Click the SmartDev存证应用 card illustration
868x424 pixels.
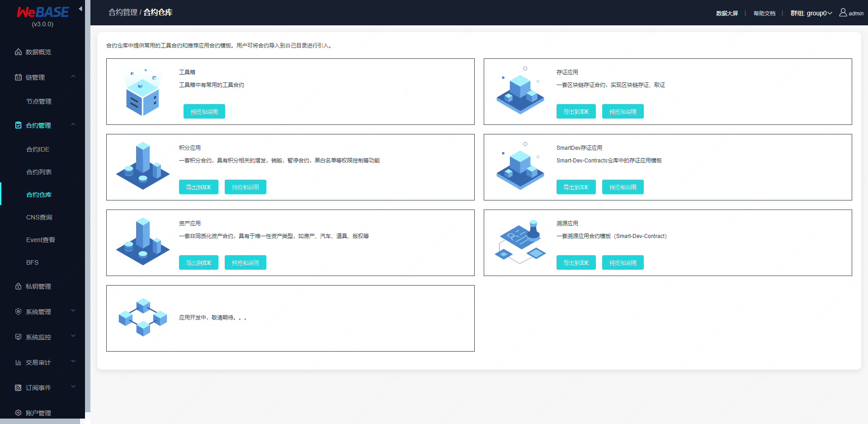click(520, 166)
